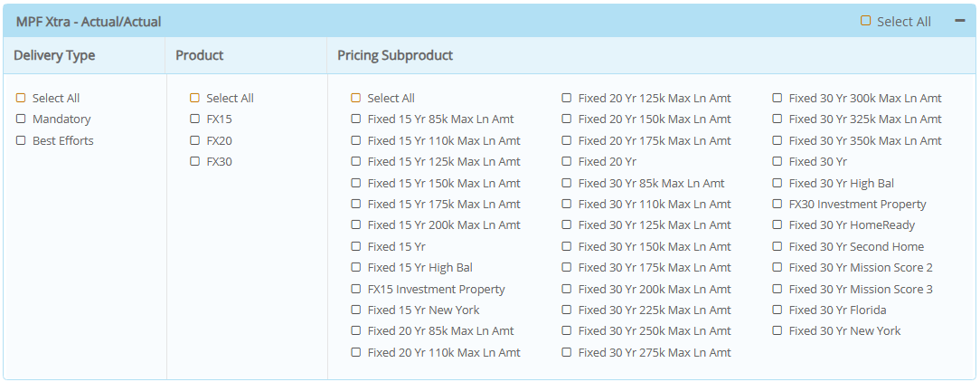Screen dimensions: 980x382
Task: Select Fixed 15 Yr 200k Max Ln Amt
Action: pyautogui.click(x=356, y=224)
